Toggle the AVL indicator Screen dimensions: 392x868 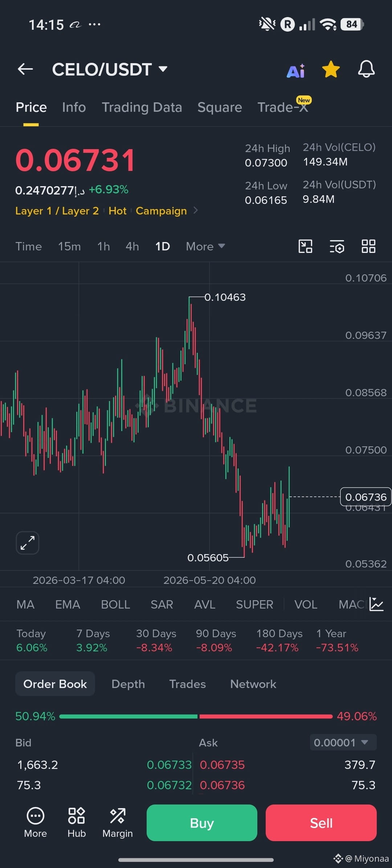205,605
